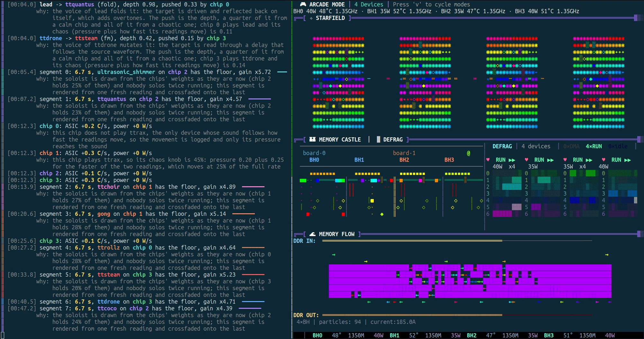
Task: Click the pink line swatch on the segment 2 row
Action: tap(253, 187)
